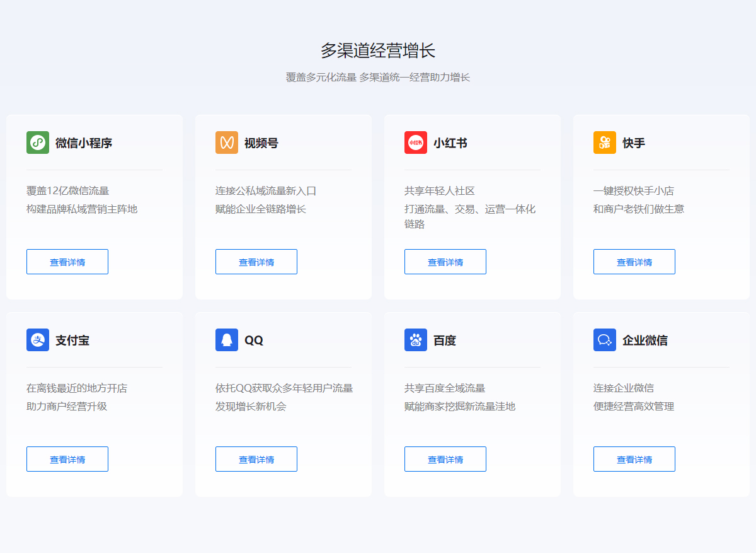Click the blue 支付宝 Alipay icon
The image size is (756, 553).
tap(38, 340)
